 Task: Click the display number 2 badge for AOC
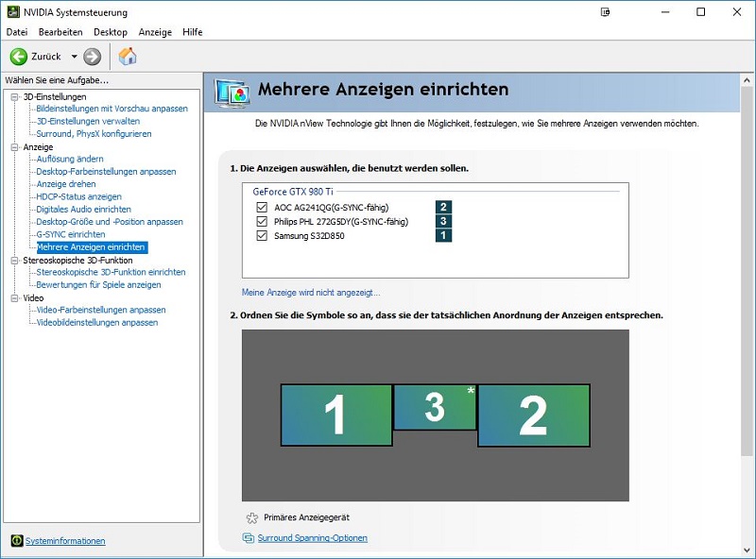coord(443,207)
